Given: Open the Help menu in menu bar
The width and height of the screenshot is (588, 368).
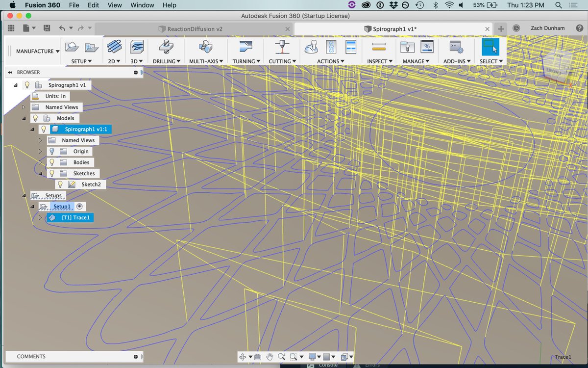Looking at the screenshot, I should click(169, 5).
